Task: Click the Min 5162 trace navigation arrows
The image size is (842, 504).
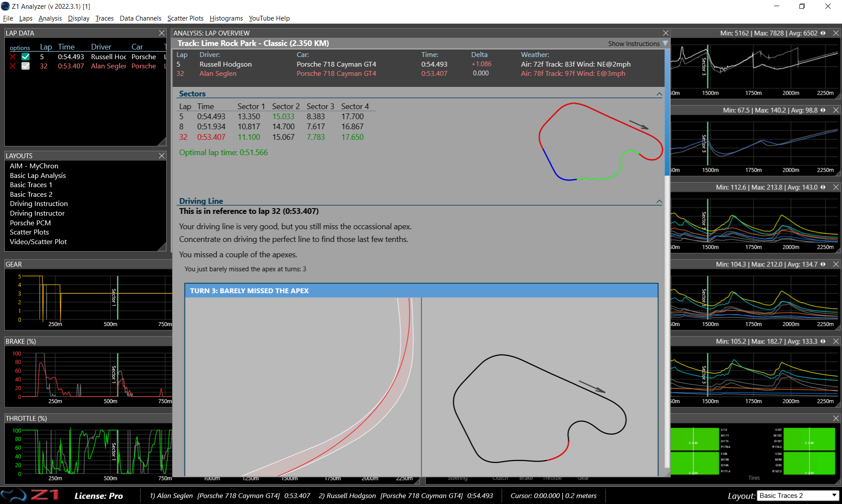Action: click(x=823, y=33)
